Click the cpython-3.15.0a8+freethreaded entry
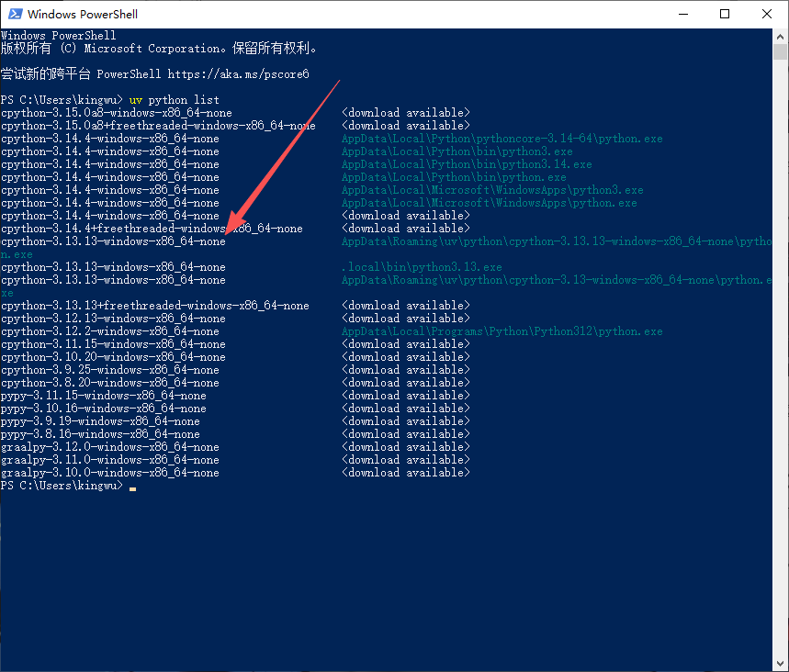789x672 pixels. 158,126
